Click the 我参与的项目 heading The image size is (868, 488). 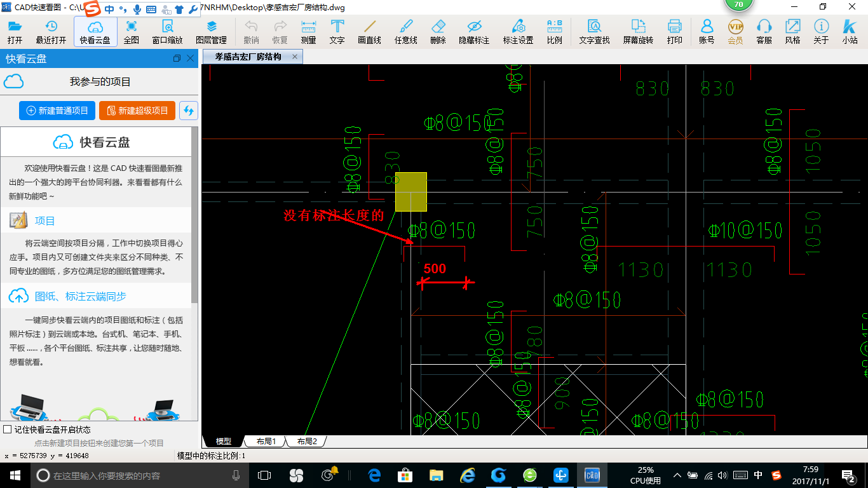click(x=100, y=82)
